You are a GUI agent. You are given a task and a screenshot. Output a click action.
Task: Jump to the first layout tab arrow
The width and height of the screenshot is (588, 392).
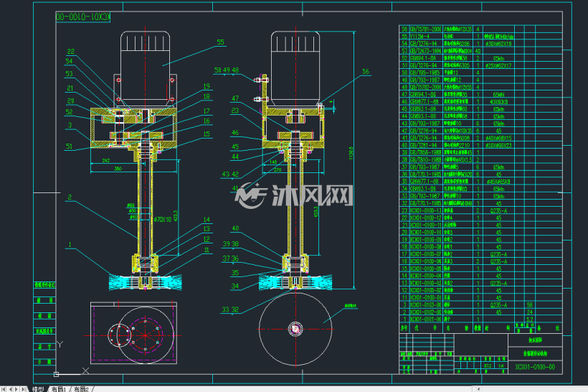click(4, 389)
